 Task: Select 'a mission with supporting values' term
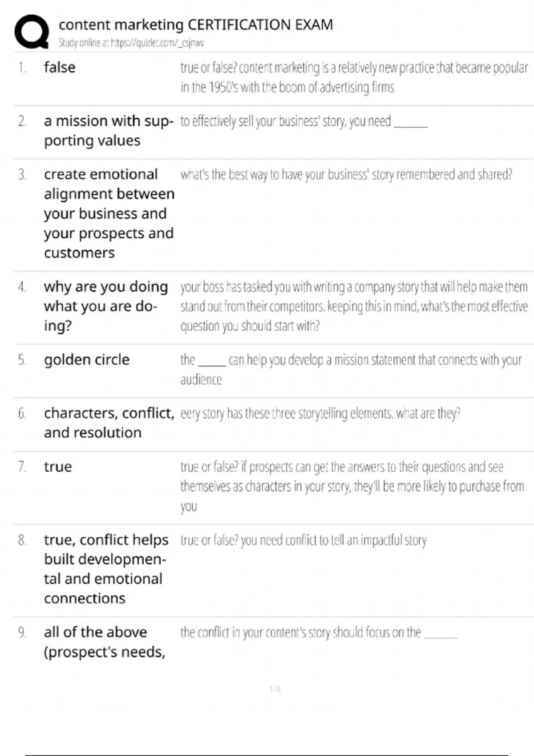click(x=108, y=131)
